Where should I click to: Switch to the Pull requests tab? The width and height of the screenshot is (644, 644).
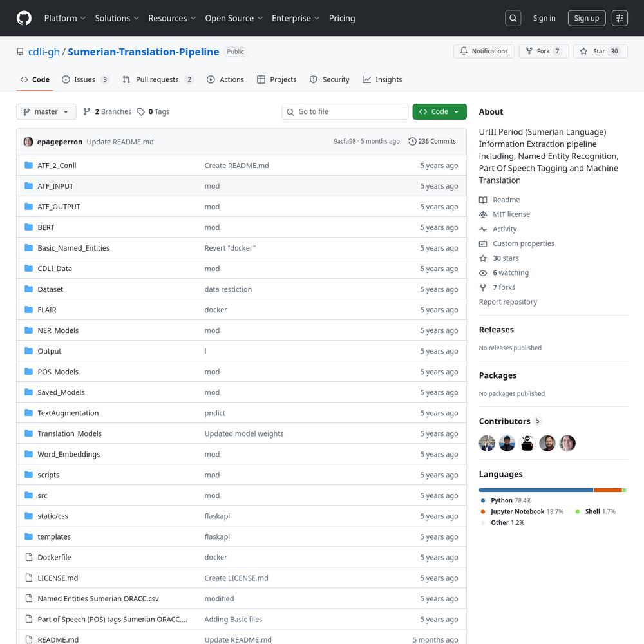point(157,80)
